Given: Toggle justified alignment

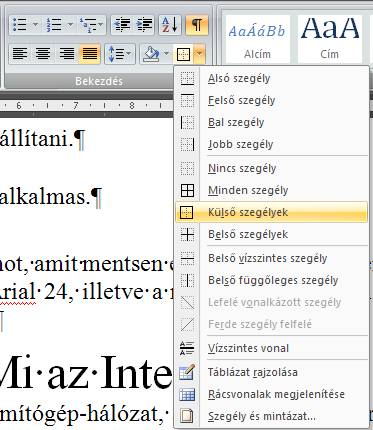Looking at the screenshot, I should click(x=90, y=54).
